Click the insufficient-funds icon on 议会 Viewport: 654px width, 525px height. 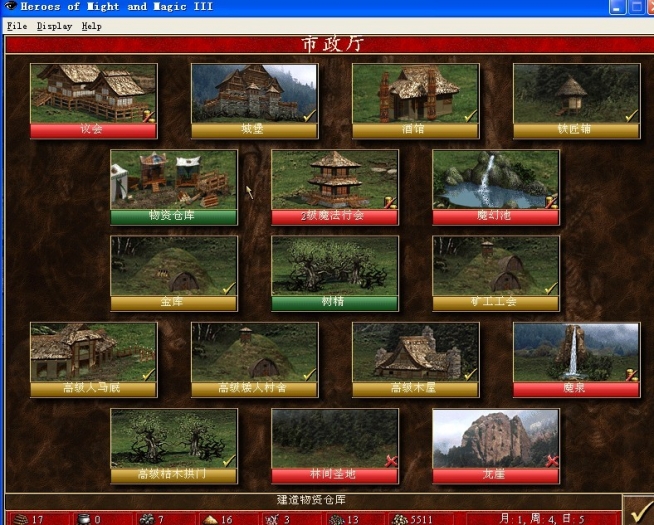point(148,116)
